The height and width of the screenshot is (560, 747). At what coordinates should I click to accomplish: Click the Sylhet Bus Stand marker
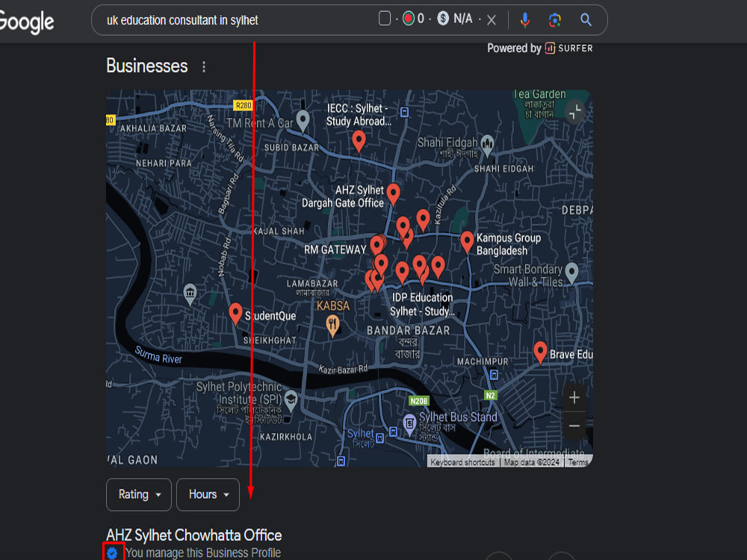point(409,424)
